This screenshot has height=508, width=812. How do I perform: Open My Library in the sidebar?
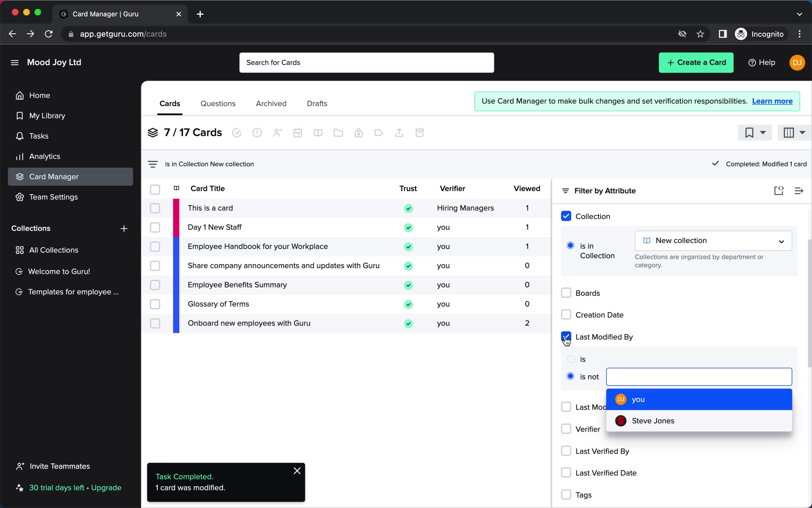coord(70,116)
